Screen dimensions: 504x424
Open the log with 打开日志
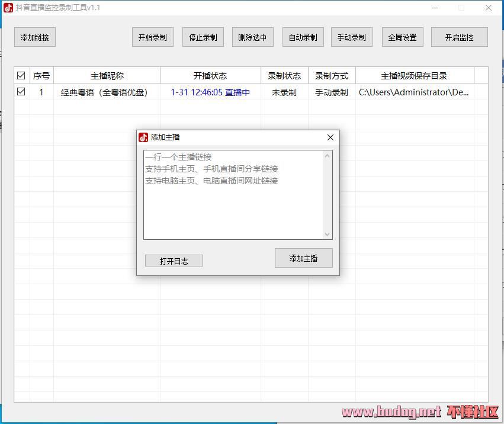[174, 261]
